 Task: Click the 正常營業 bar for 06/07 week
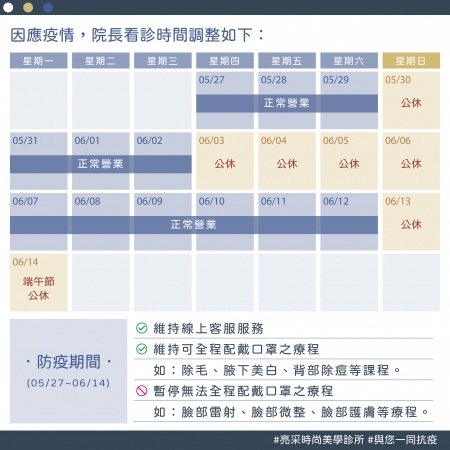click(194, 225)
